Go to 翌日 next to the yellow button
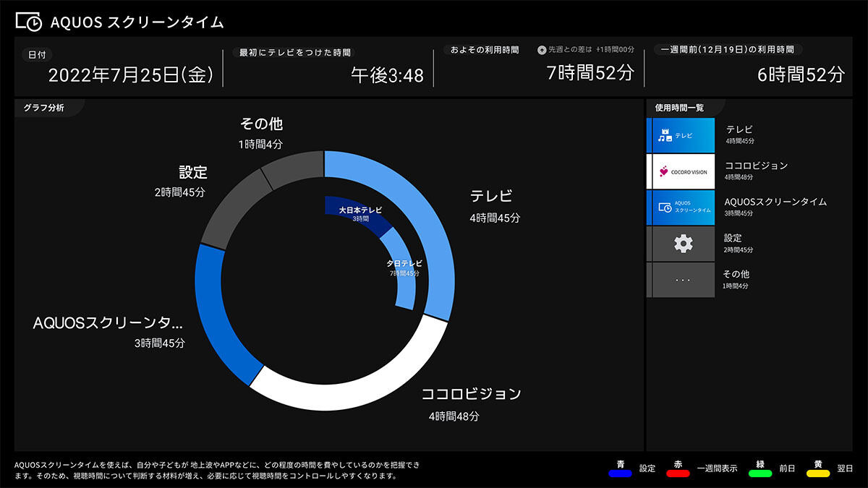The image size is (868, 488). pos(845,468)
